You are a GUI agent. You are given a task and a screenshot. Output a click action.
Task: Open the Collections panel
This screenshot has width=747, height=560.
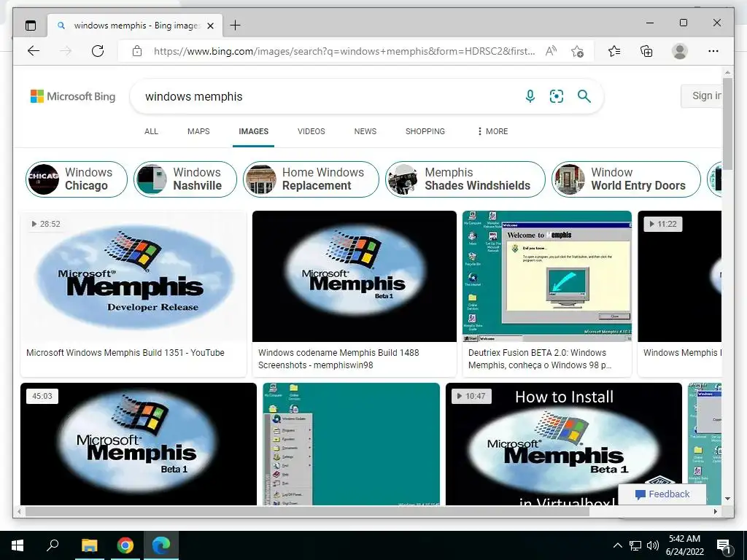[646, 51]
